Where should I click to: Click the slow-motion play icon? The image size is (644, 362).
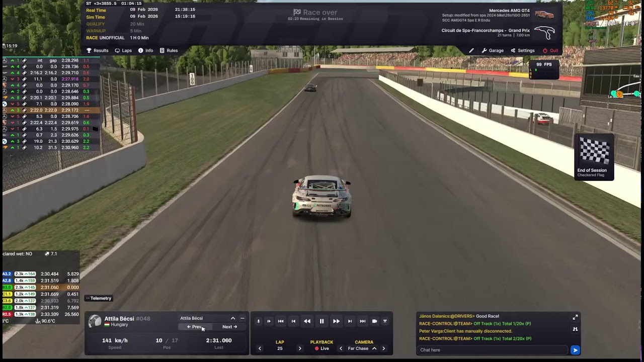tap(269, 321)
